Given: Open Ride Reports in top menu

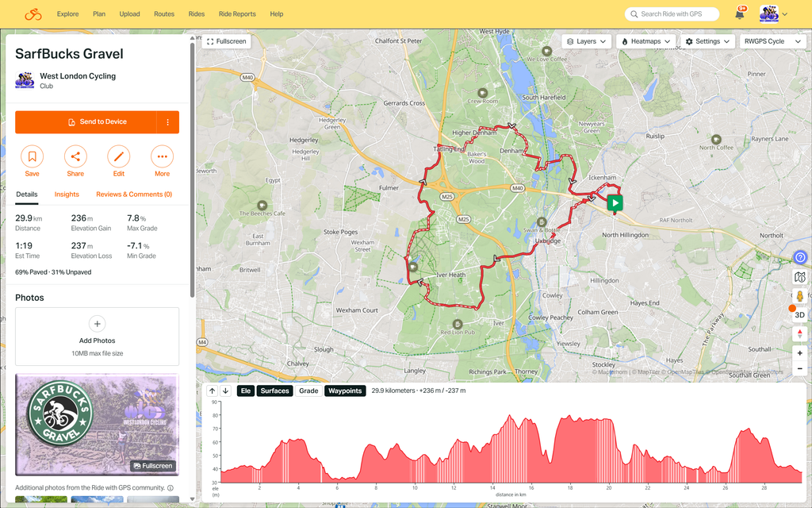Looking at the screenshot, I should (237, 14).
